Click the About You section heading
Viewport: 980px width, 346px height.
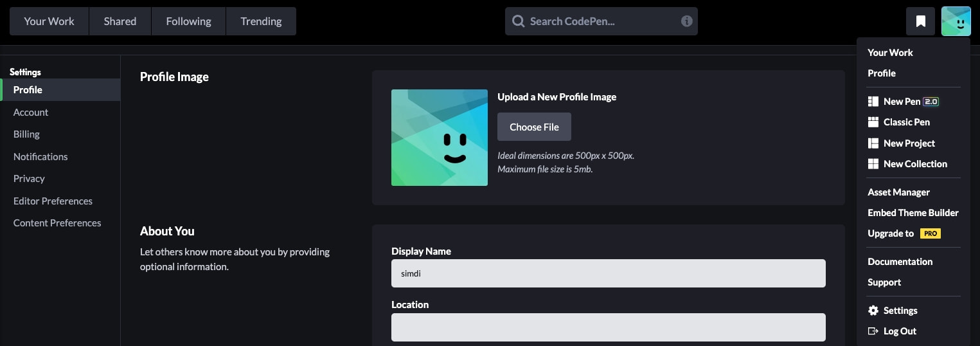coord(167,232)
